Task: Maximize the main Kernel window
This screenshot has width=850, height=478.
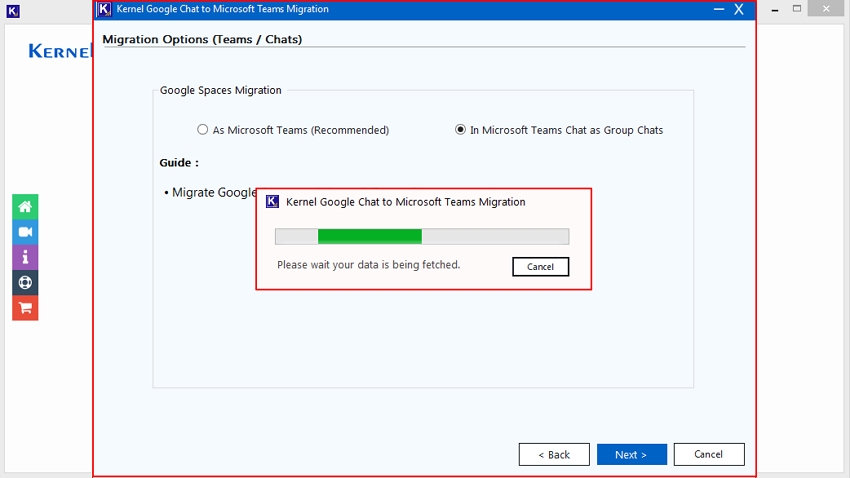Action: click(x=797, y=9)
